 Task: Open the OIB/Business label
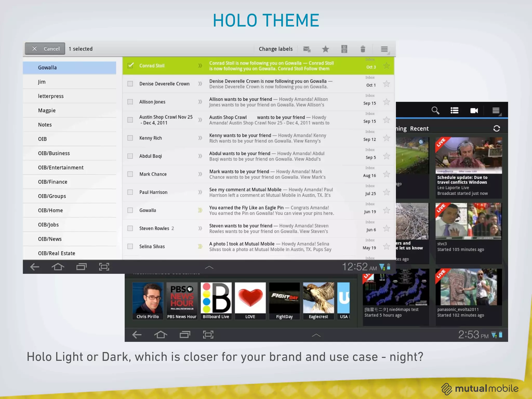pyautogui.click(x=69, y=153)
